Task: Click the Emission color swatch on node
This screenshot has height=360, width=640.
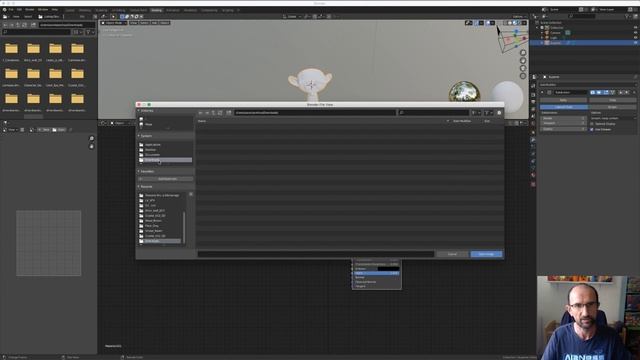Action: pos(388,269)
